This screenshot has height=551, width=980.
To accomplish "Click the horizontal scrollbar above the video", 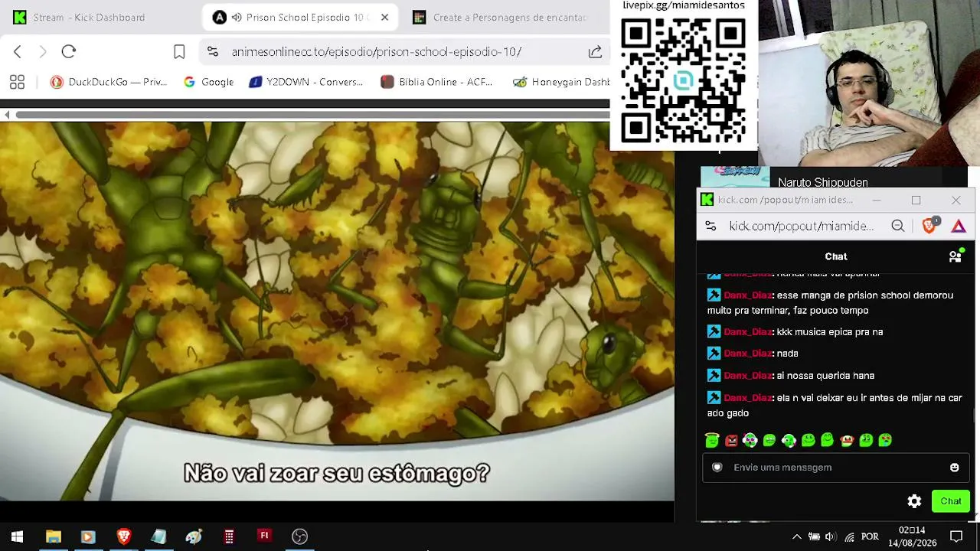I will click(312, 115).
